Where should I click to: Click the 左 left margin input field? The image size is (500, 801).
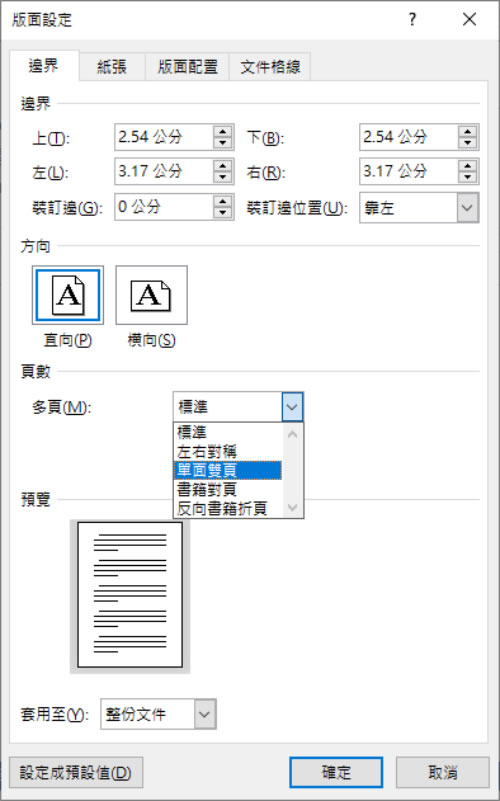coord(163,171)
